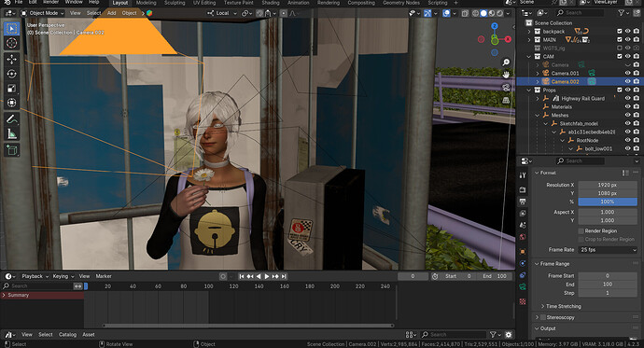Toggle X-Ray in viewport header
The height and width of the screenshot is (348, 644).
465,13
